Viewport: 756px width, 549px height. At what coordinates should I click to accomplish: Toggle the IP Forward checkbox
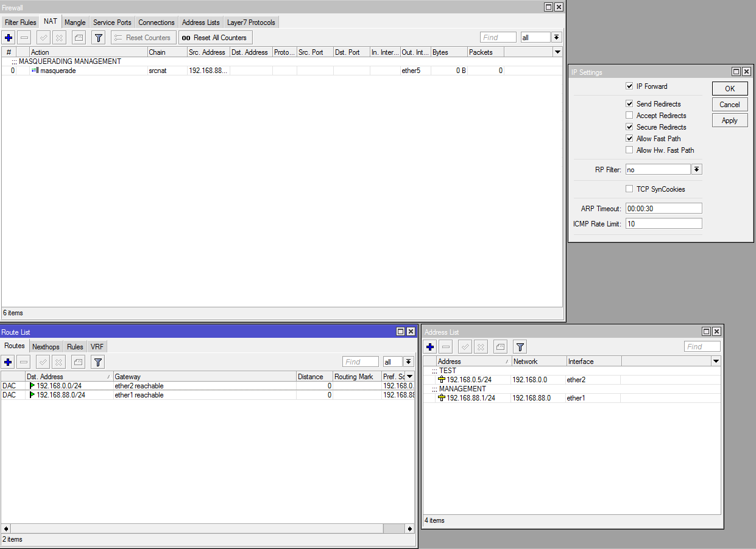tap(629, 86)
